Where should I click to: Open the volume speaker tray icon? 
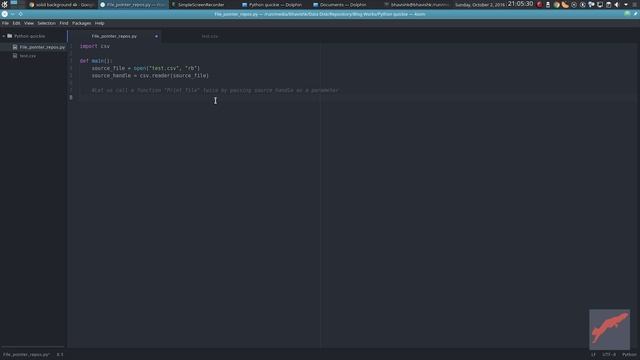617,5
